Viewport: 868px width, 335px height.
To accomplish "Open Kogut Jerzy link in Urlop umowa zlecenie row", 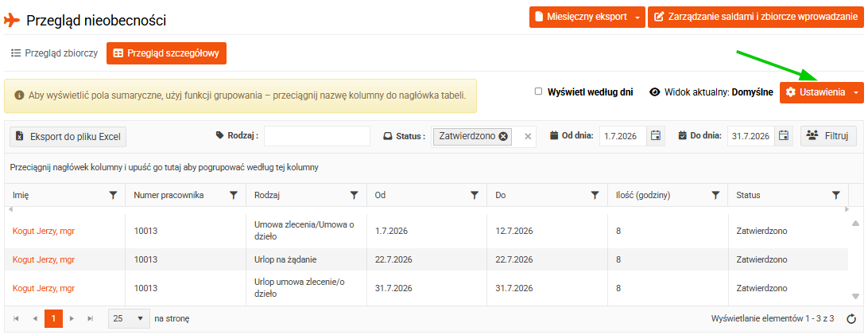I will click(x=43, y=288).
